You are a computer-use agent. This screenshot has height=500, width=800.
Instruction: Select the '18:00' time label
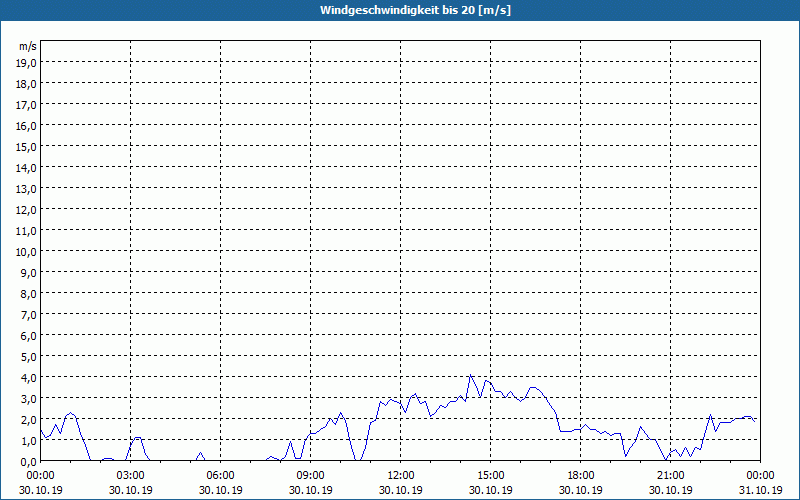point(581,476)
